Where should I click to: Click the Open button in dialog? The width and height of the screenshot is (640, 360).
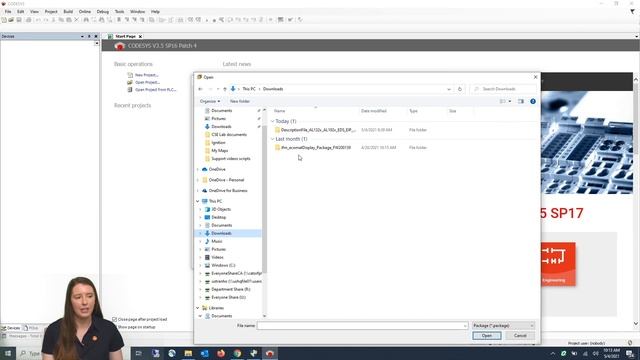click(487, 336)
